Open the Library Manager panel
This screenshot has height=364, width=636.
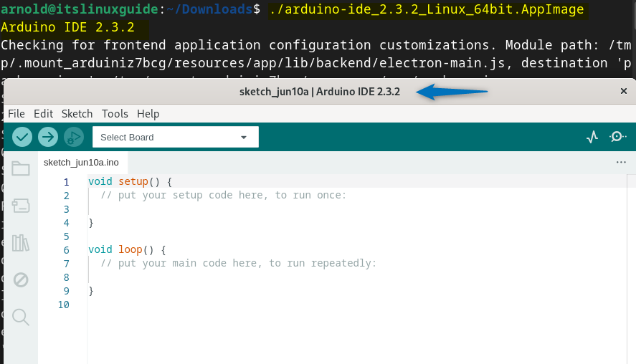(21, 243)
